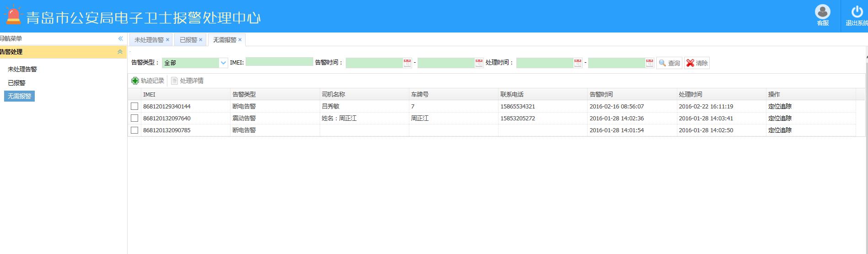868x254 pixels.
Task: Open calendar for 处理时间 start date
Action: coord(578,63)
